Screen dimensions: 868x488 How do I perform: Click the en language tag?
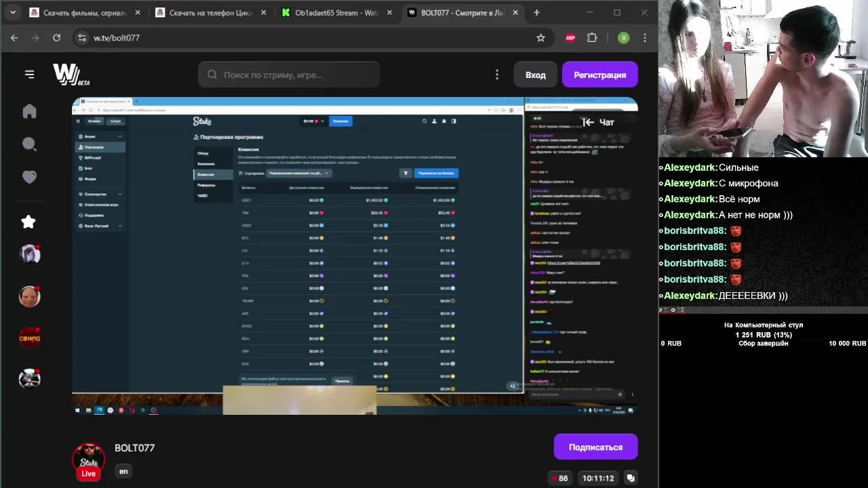coord(123,471)
